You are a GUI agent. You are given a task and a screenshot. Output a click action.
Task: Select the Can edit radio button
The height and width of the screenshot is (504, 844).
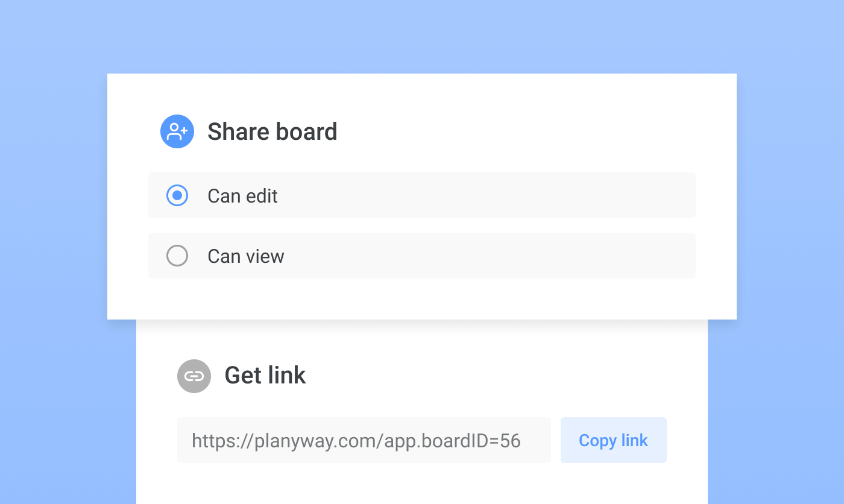pos(177,195)
